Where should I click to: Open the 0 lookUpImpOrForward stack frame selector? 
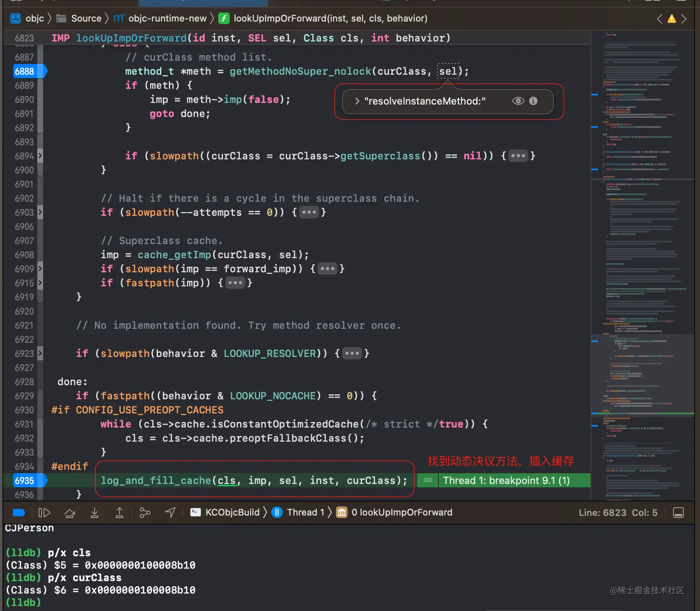(x=402, y=512)
